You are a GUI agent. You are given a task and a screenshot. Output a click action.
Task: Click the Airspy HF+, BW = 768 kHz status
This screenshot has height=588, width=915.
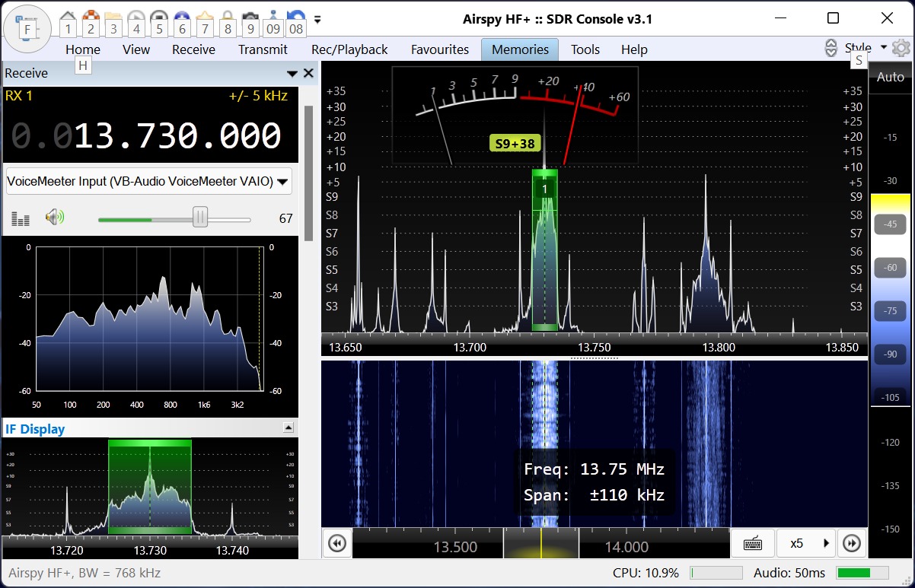pos(84,573)
